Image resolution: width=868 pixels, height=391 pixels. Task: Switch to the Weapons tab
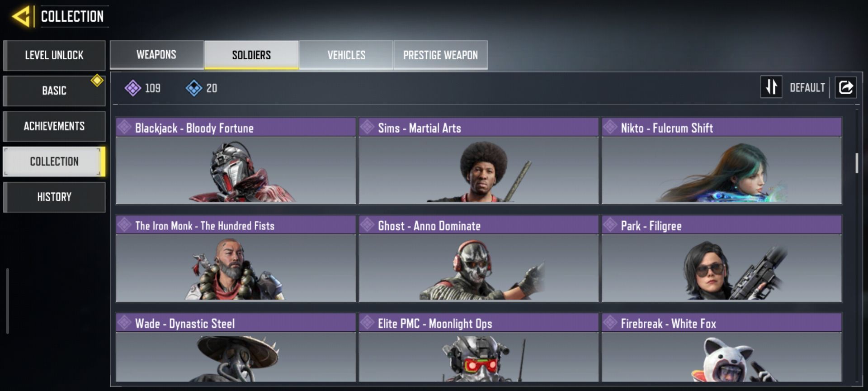[x=156, y=55]
